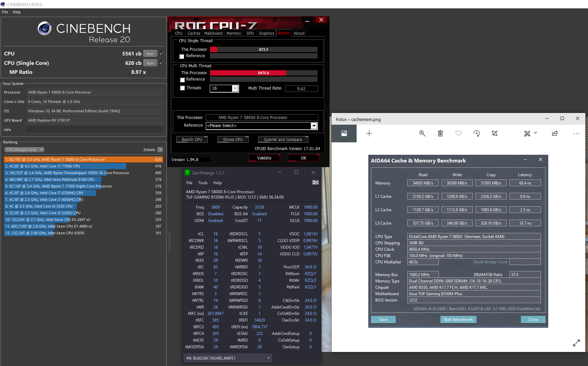
Task: Click the ZenTimings screenshot camera icon
Action: (x=315, y=182)
